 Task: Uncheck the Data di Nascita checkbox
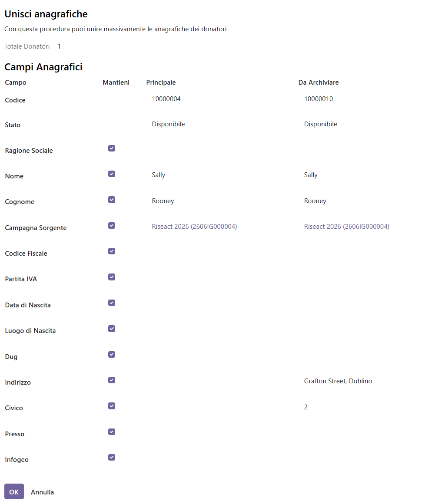coord(112,303)
